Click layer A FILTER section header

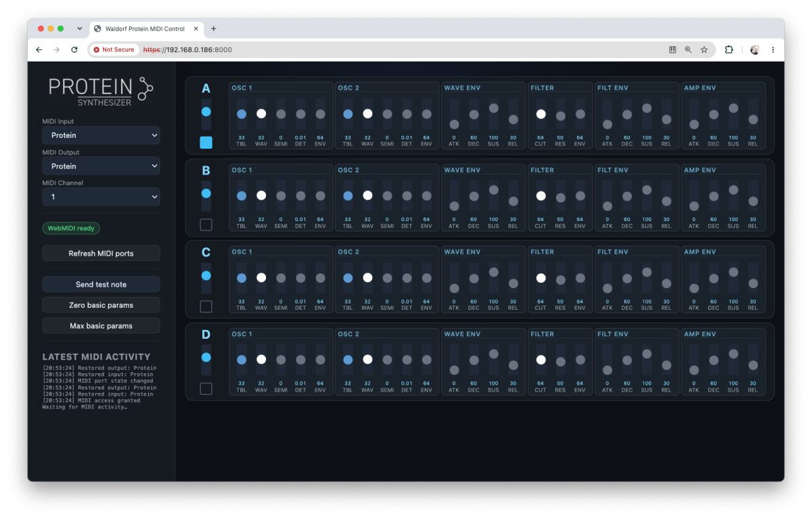click(x=542, y=88)
